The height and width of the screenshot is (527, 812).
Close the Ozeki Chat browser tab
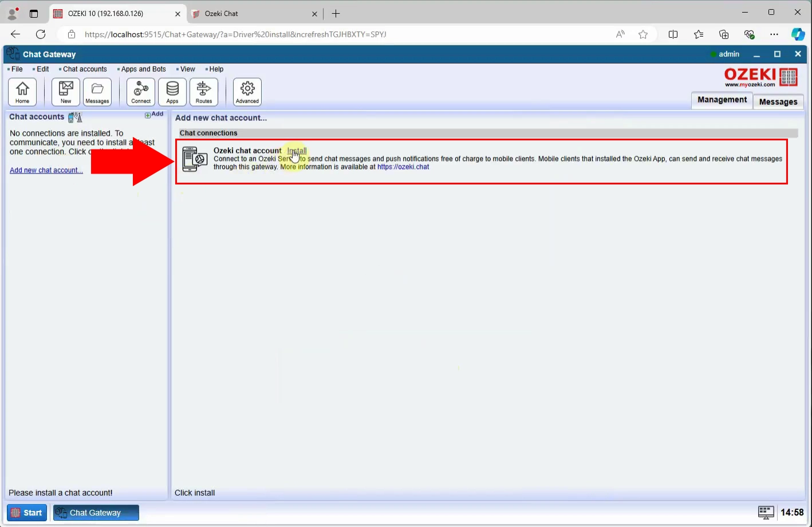point(314,14)
